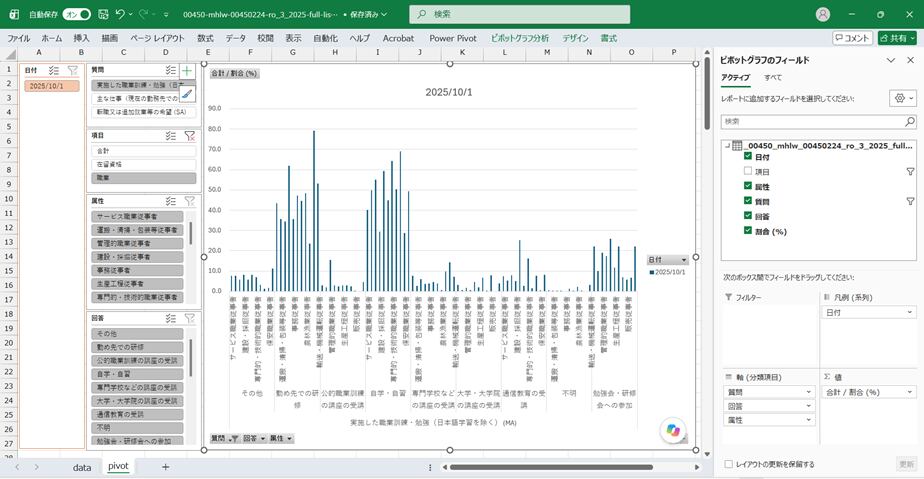924x479 pixels.
Task: Open field list settings gear
Action: (x=903, y=98)
